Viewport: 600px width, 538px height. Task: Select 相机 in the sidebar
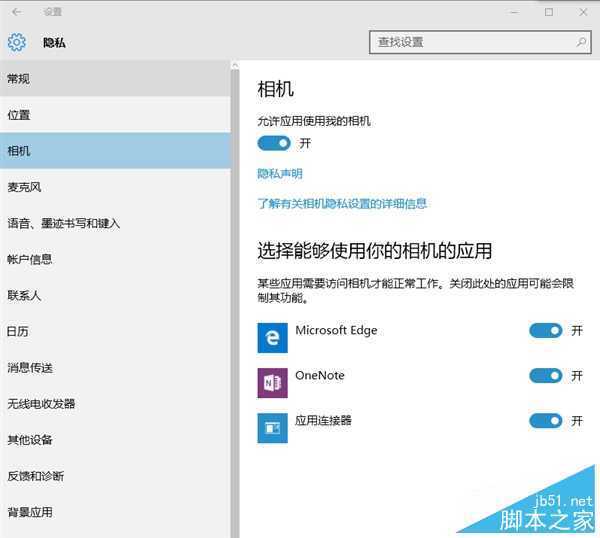(x=115, y=151)
